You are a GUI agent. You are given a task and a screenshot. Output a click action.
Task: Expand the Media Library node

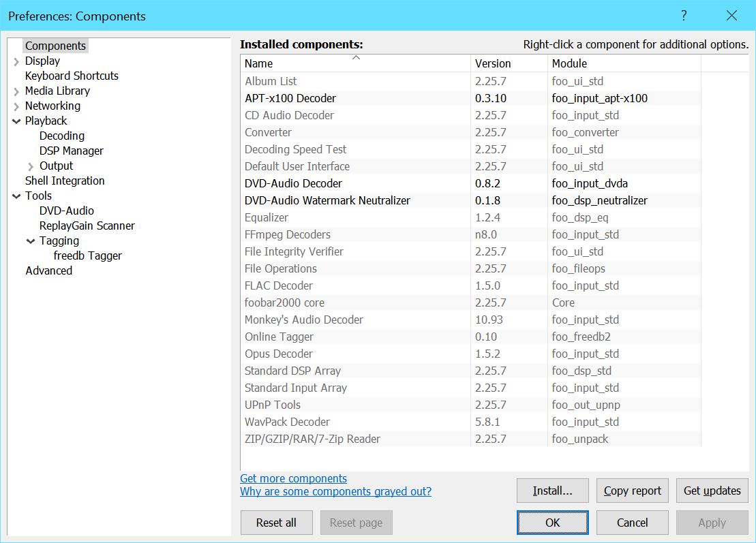point(16,91)
